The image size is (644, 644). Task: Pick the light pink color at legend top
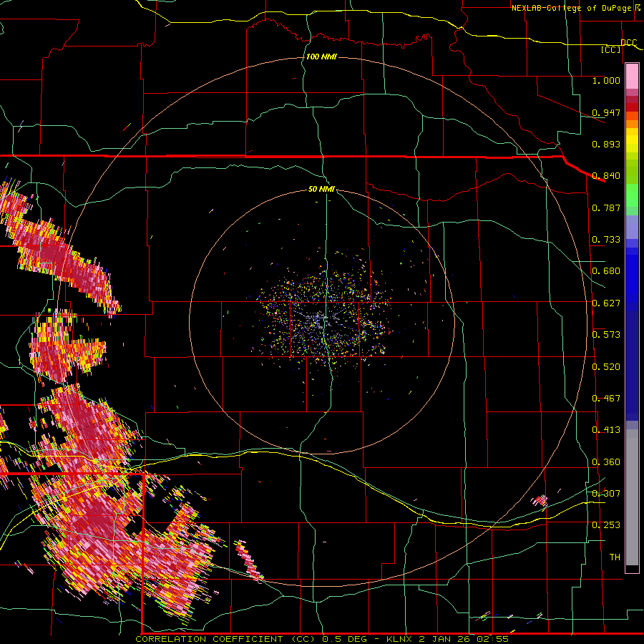click(632, 76)
